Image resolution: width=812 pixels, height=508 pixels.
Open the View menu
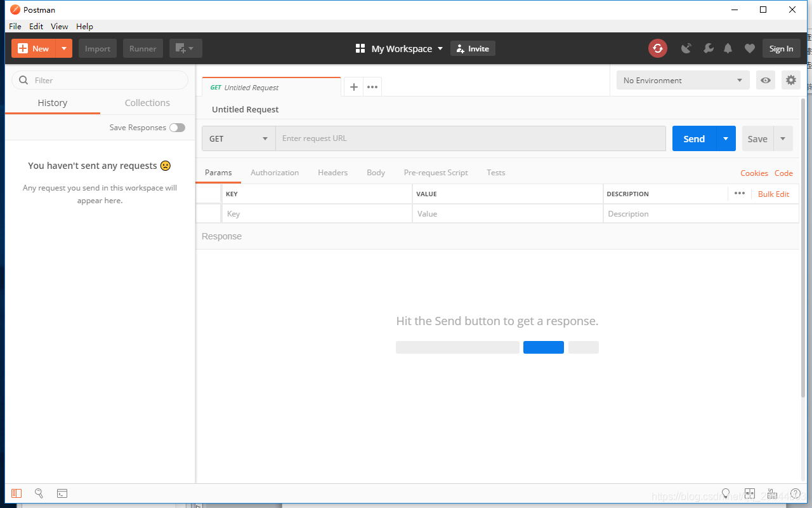coord(60,26)
